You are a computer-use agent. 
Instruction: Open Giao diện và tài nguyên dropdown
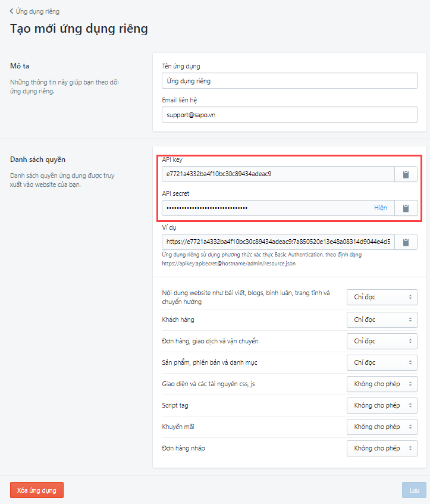(x=382, y=384)
